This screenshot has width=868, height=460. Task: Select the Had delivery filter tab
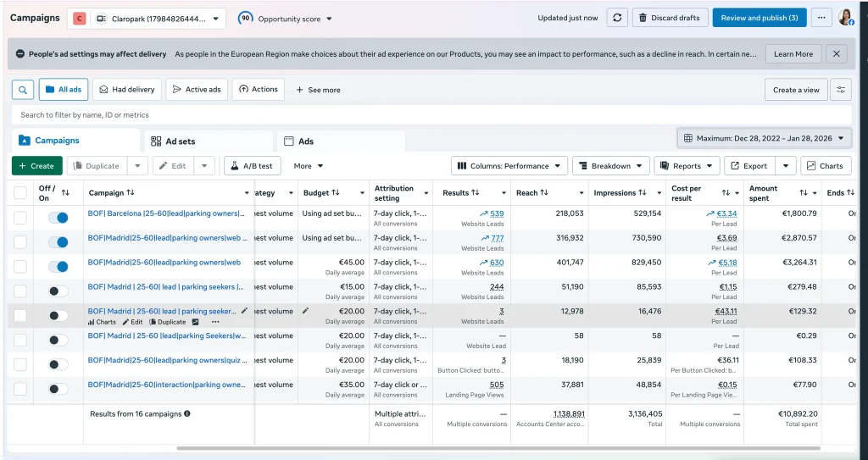(126, 90)
